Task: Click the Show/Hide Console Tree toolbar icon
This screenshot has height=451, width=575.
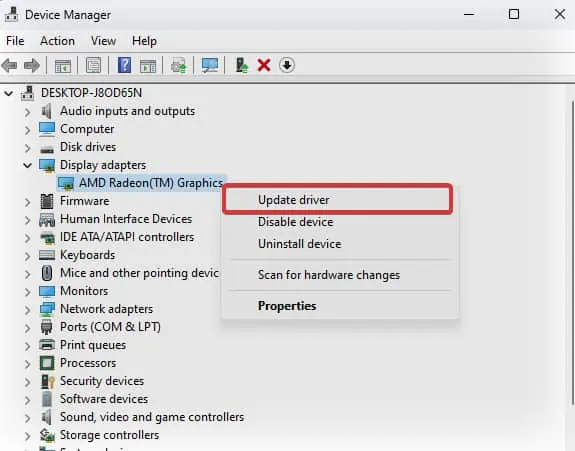Action: [x=63, y=66]
